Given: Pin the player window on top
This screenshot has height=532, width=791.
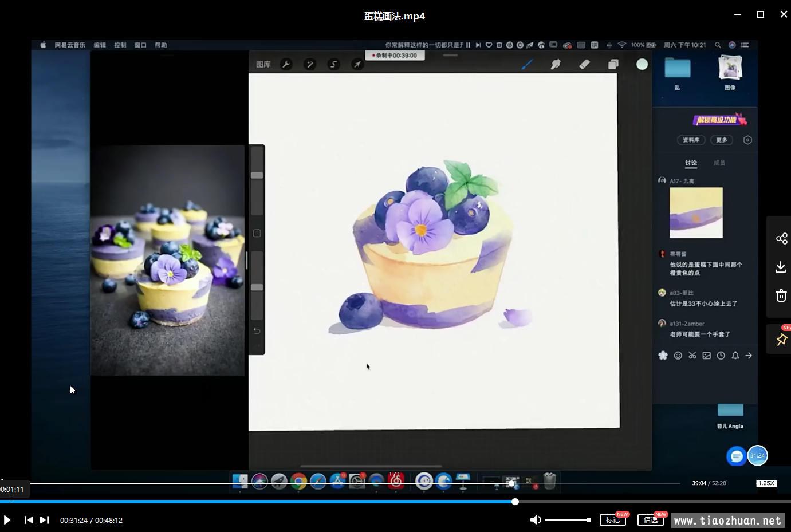Looking at the screenshot, I should point(781,340).
